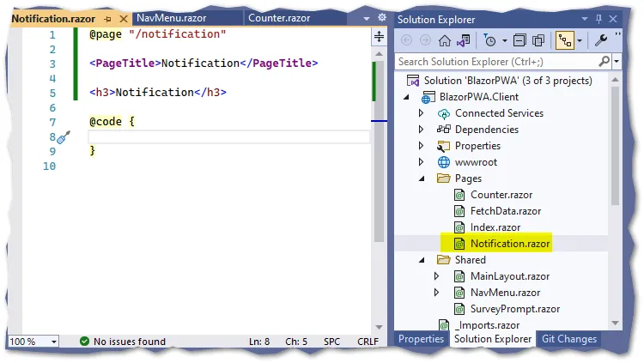The width and height of the screenshot is (644, 363).
Task: Expand the Dependencies node
Action: (x=421, y=130)
